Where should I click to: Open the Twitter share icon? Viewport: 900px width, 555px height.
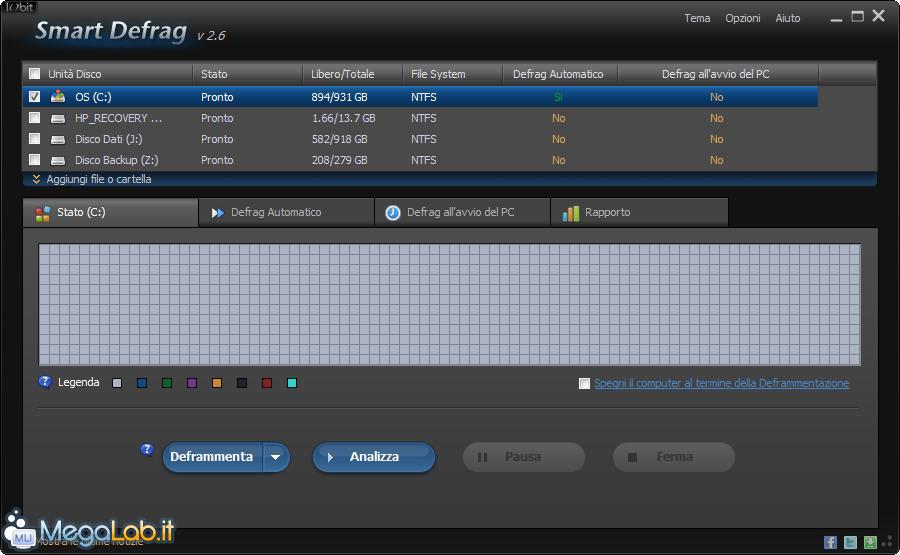tap(850, 542)
